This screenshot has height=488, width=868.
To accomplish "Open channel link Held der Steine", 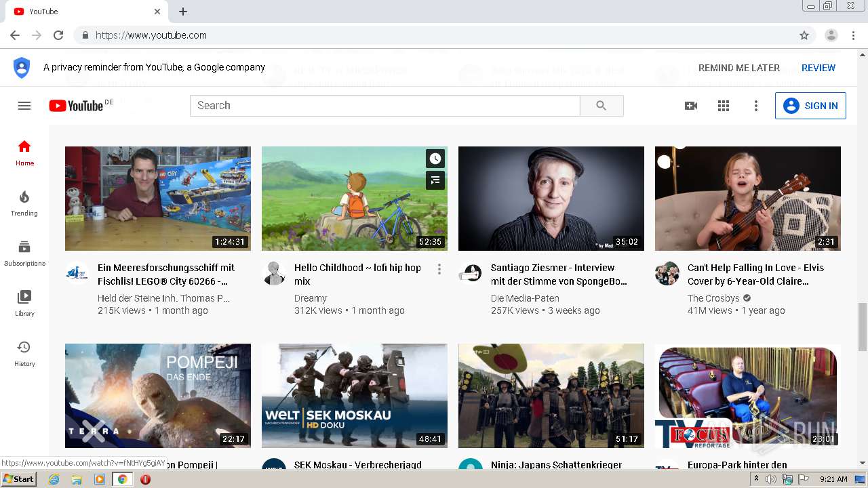I will tap(163, 298).
